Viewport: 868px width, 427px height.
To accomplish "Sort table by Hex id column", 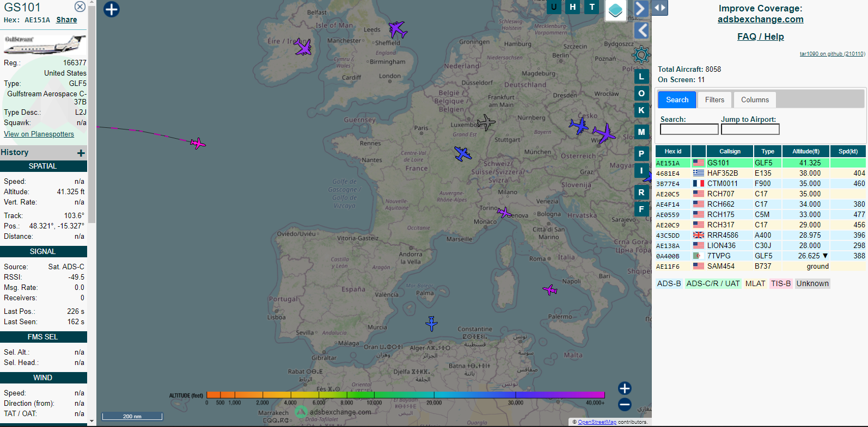I will [673, 151].
